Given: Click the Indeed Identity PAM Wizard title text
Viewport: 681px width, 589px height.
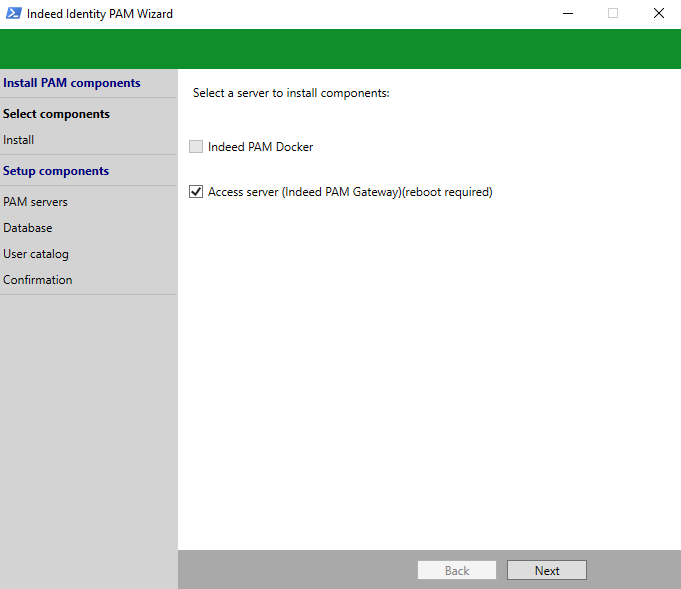Looking at the screenshot, I should coord(100,13).
